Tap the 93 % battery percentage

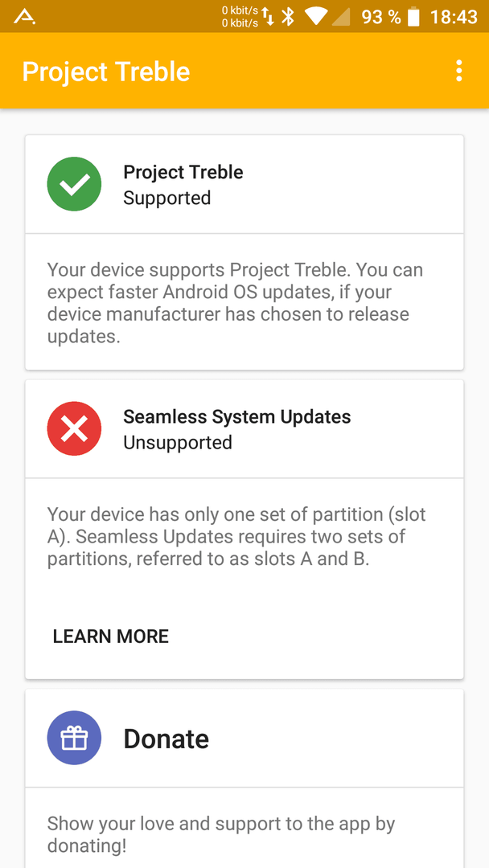[381, 17]
